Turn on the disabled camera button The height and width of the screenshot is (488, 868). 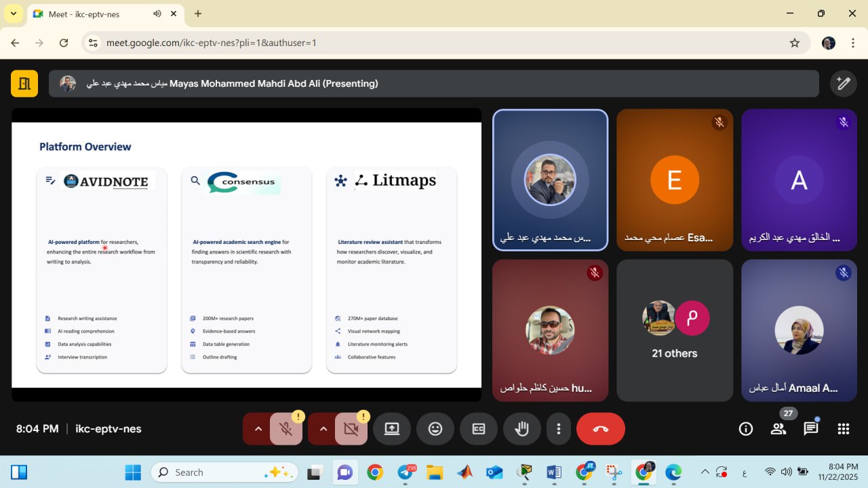tap(351, 428)
